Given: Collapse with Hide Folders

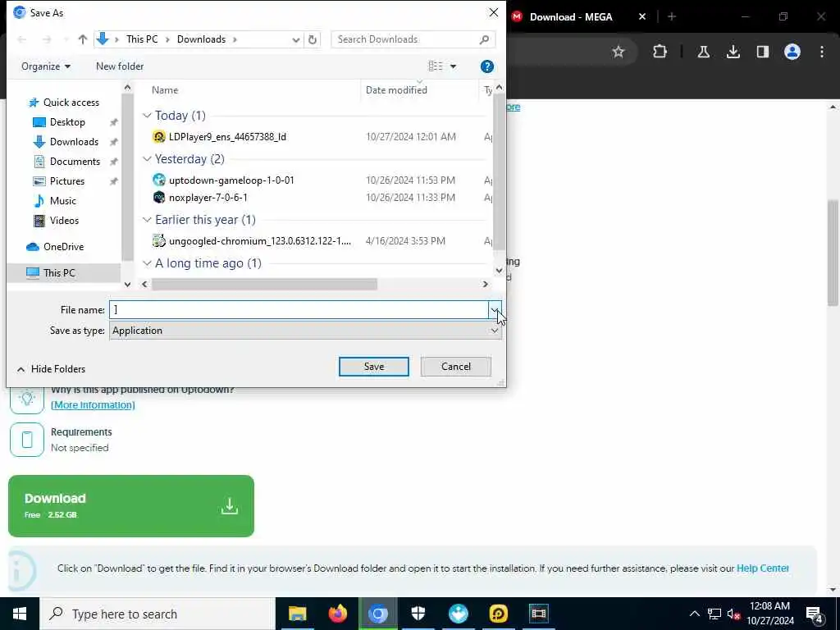Looking at the screenshot, I should pos(52,369).
